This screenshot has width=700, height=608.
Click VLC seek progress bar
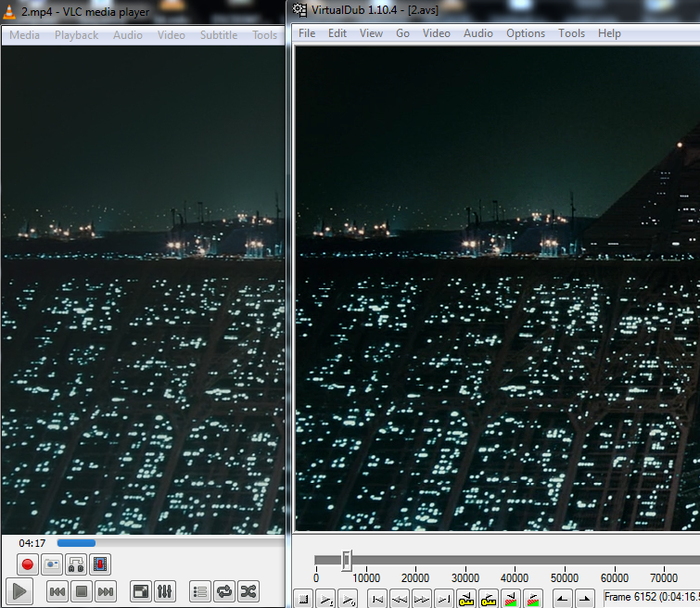[x=171, y=543]
